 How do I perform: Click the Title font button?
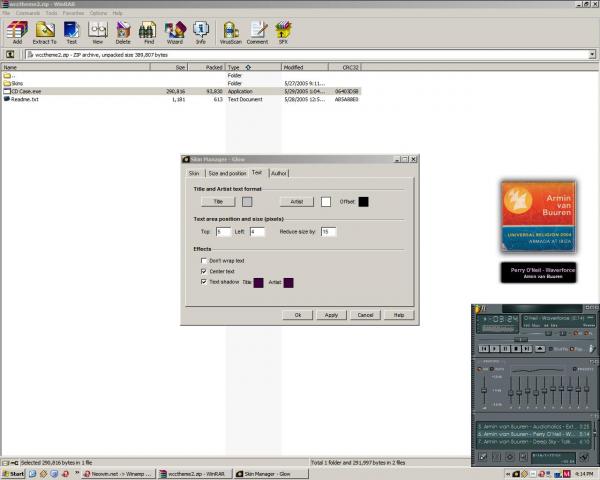tap(218, 202)
